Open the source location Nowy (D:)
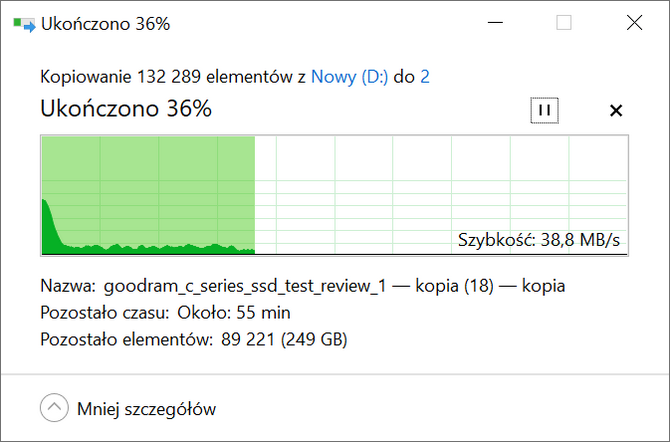The image size is (670, 442). pos(349,77)
